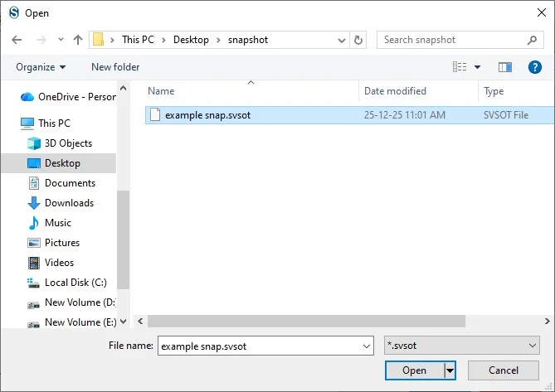Click snapshot in the address path
The height and width of the screenshot is (392, 555).
[x=248, y=40]
